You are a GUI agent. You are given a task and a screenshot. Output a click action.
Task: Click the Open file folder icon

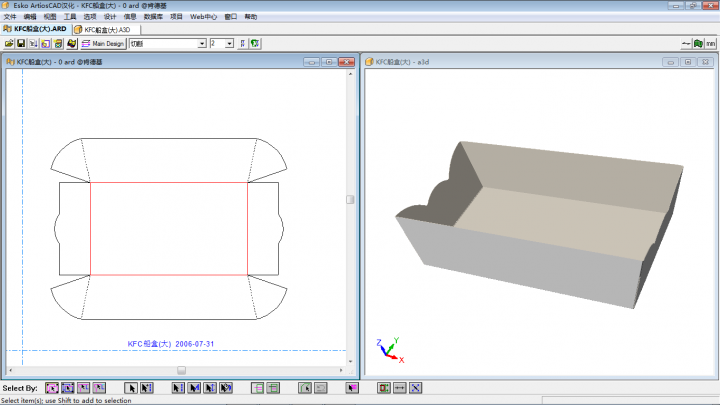point(9,44)
